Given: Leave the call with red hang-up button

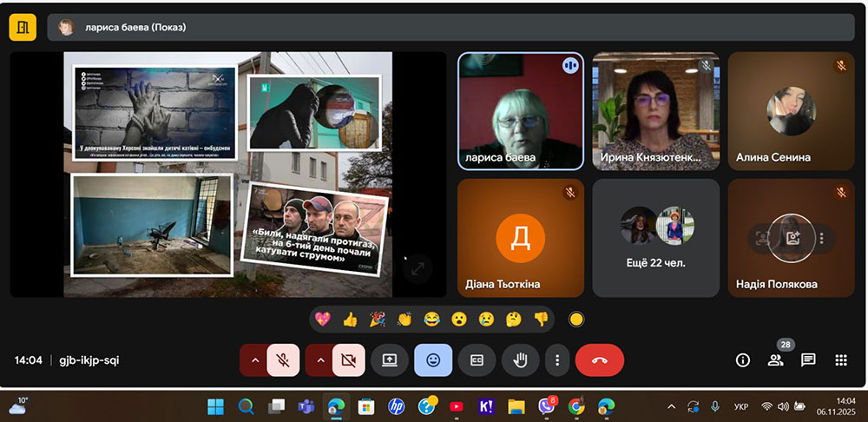Looking at the screenshot, I should [x=599, y=359].
